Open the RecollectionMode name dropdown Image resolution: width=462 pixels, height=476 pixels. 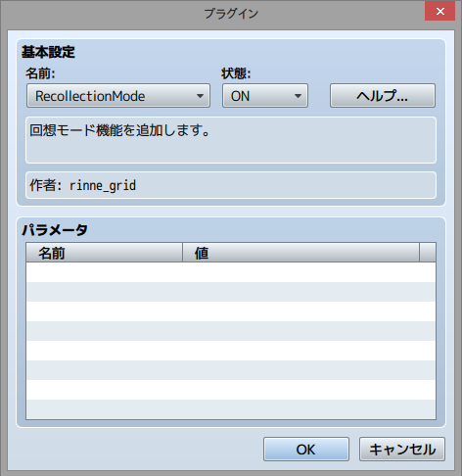pyautogui.click(x=118, y=96)
